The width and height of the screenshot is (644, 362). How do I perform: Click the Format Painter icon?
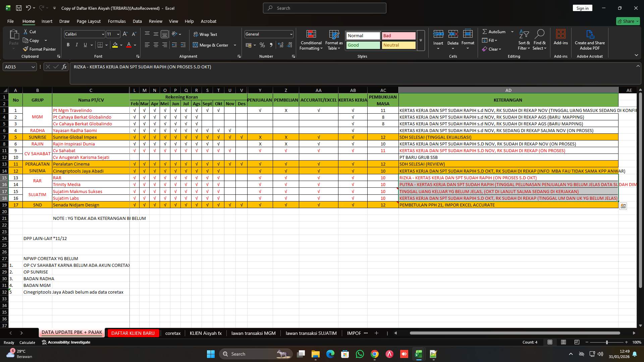[x=25, y=49]
